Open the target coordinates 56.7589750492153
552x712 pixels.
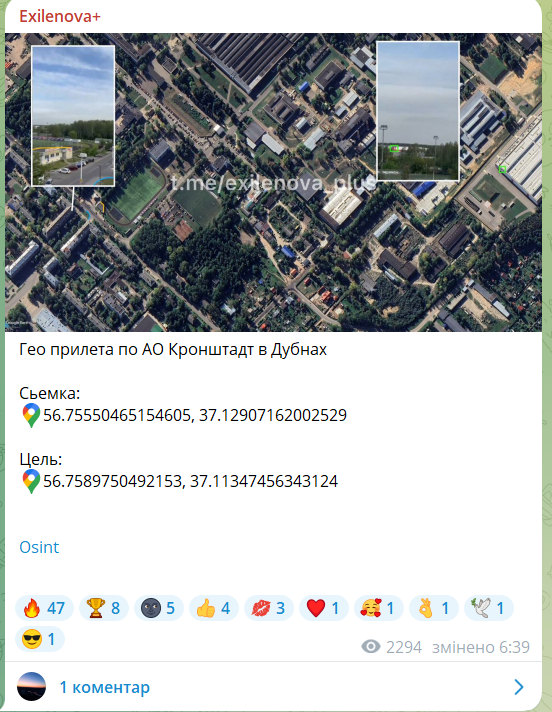[190, 481]
